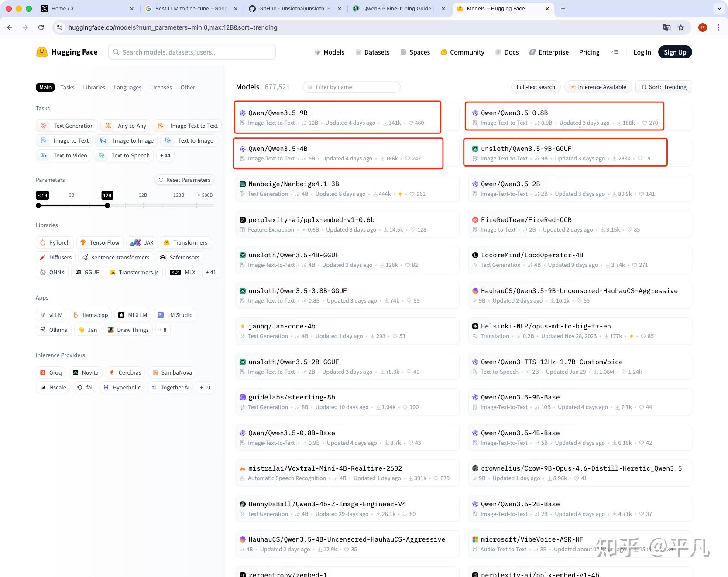Click the Full-text search button
The image size is (728, 577).
coord(536,87)
